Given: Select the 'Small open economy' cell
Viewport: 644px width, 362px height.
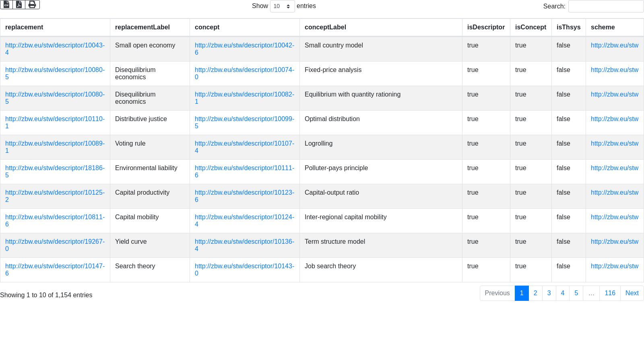Looking at the screenshot, I should click(x=150, y=49).
